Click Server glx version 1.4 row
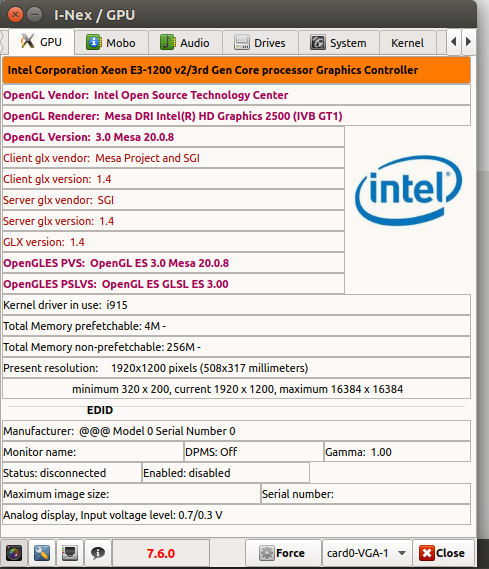This screenshot has height=569, width=489. click(173, 221)
